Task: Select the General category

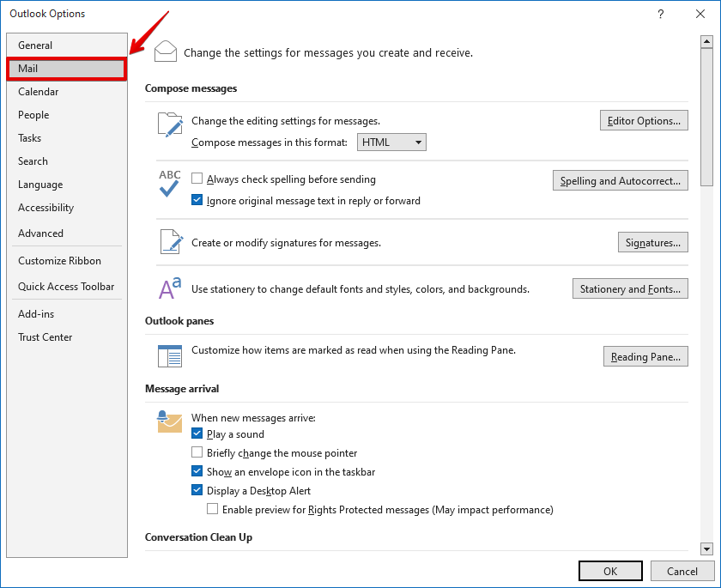Action: (67, 45)
